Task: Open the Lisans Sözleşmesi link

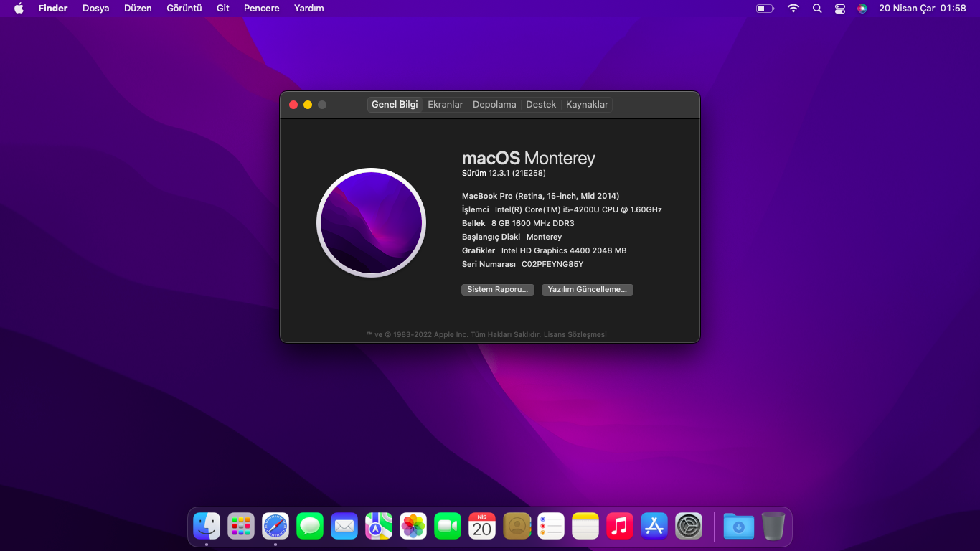Action: click(x=575, y=335)
